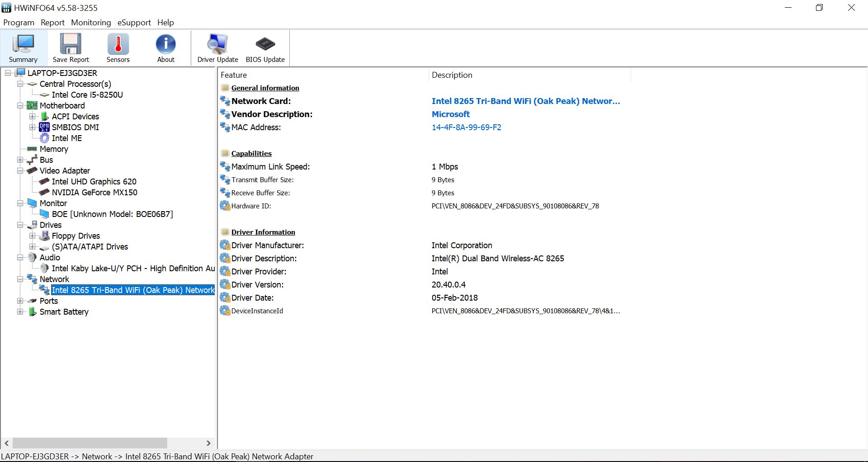This screenshot has width=868, height=462.
Task: Open the Report menu
Action: (x=52, y=23)
